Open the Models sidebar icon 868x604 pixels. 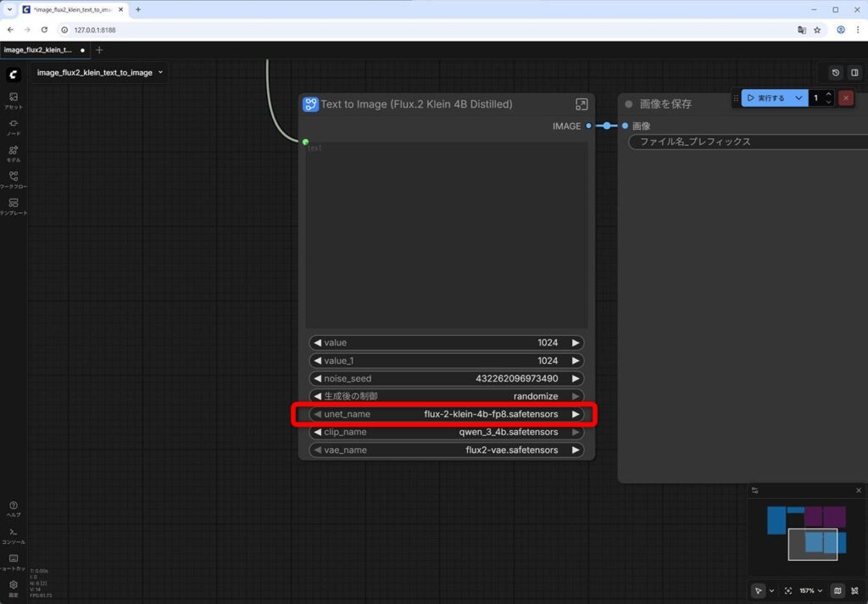(13, 153)
